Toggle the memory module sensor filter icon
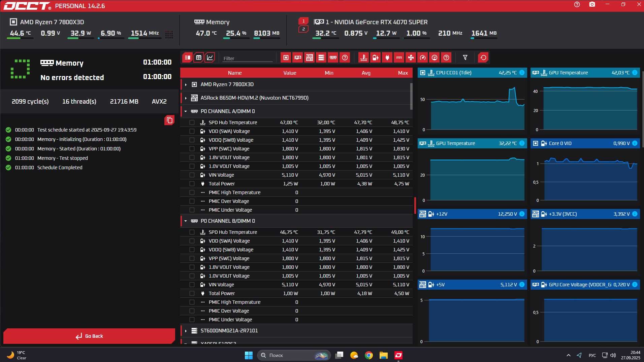This screenshot has height=362, width=644. (x=333, y=58)
